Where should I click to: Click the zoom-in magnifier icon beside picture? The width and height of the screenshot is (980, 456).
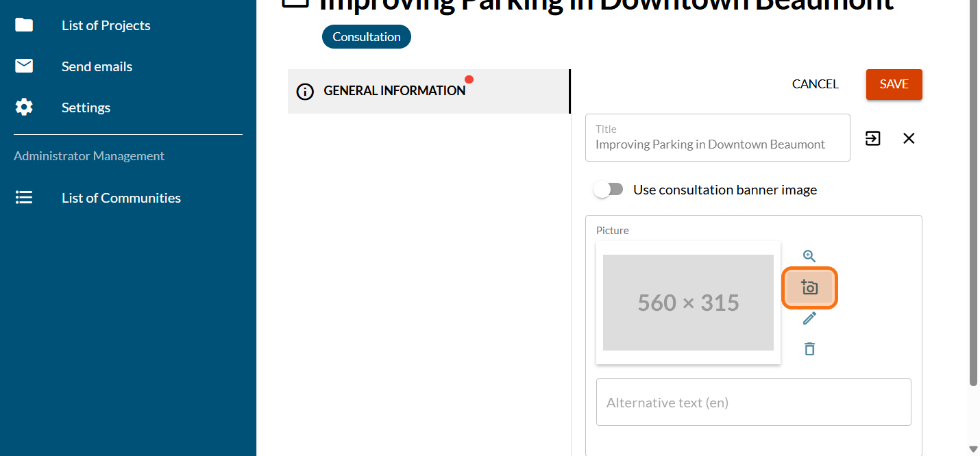tap(809, 256)
